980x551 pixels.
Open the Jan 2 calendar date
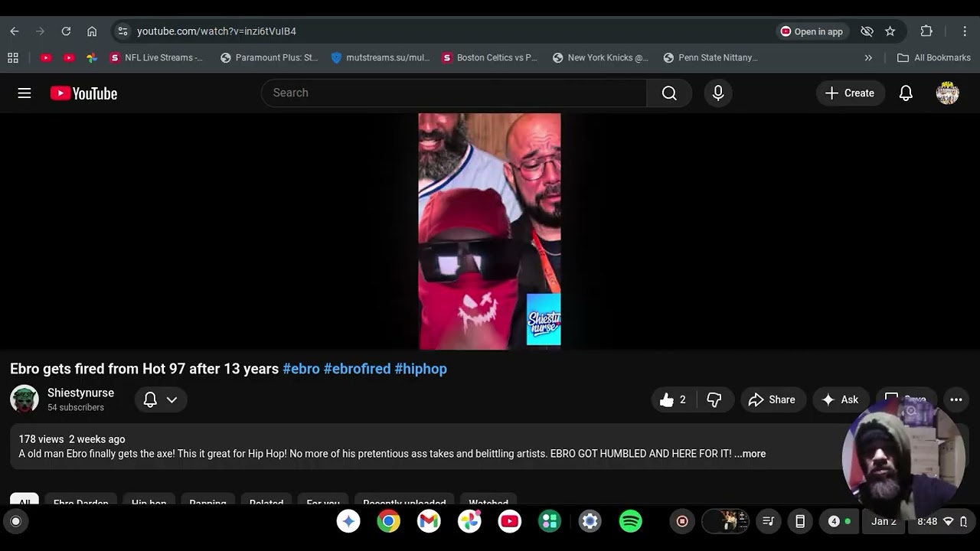point(884,521)
